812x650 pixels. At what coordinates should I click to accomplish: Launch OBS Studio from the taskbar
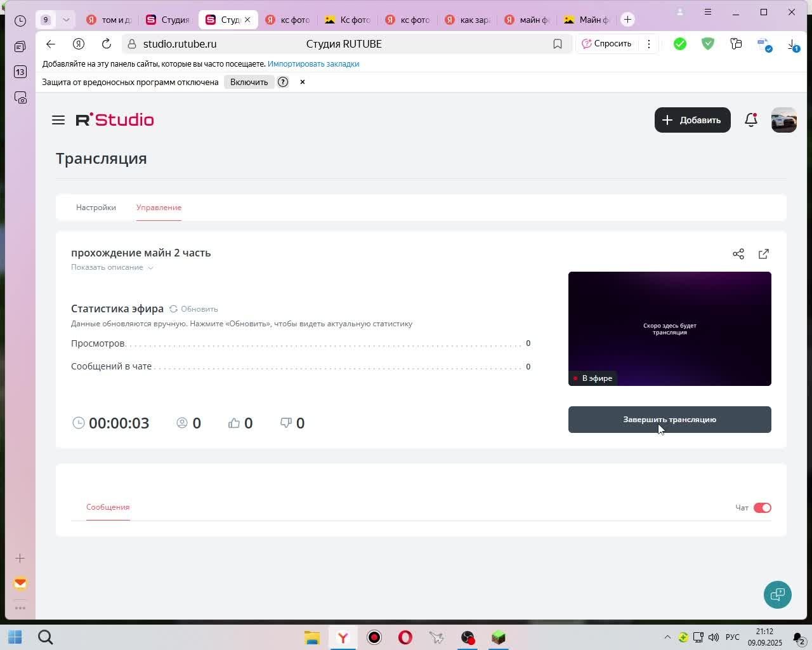pyautogui.click(x=468, y=637)
